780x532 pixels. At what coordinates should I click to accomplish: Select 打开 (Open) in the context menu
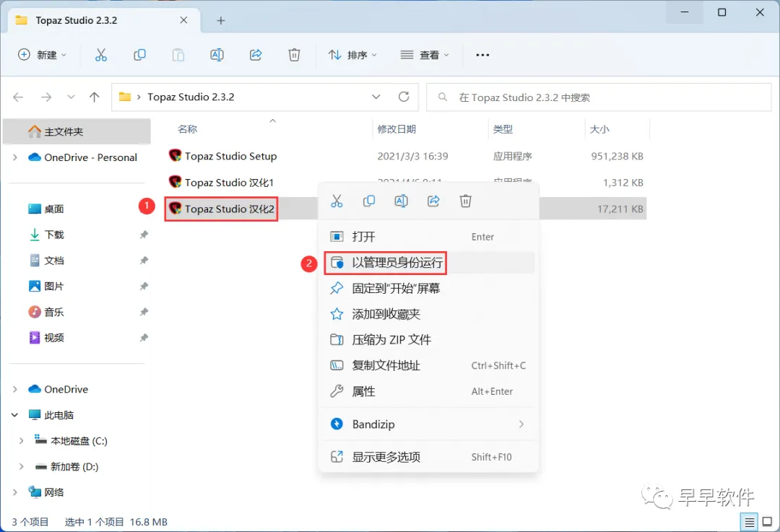pyautogui.click(x=429, y=237)
